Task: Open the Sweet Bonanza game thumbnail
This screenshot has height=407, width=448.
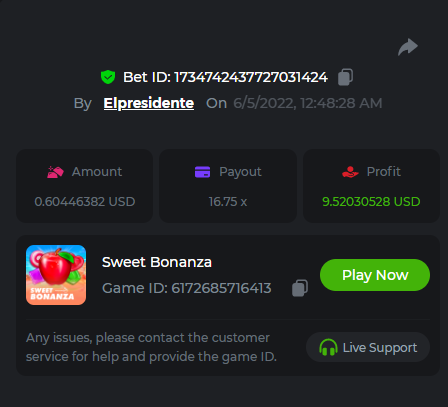Action: [x=56, y=275]
